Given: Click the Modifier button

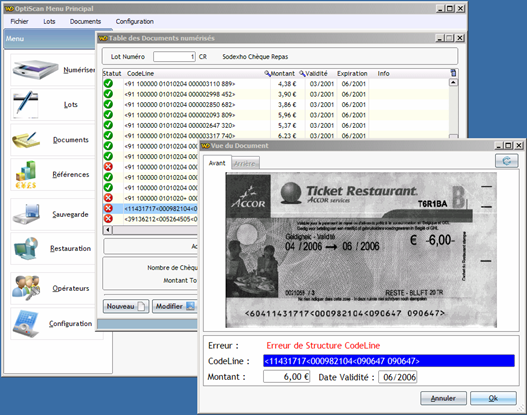Looking at the screenshot, I should click(x=174, y=306).
